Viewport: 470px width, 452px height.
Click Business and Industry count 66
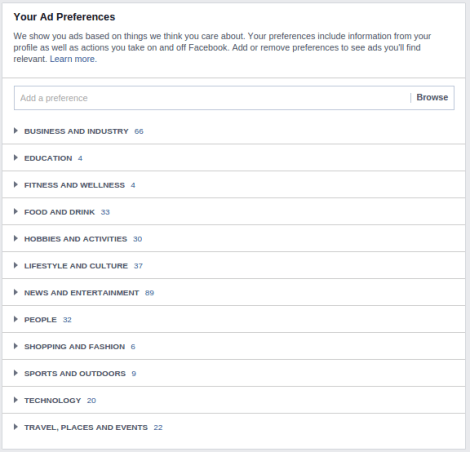(139, 132)
